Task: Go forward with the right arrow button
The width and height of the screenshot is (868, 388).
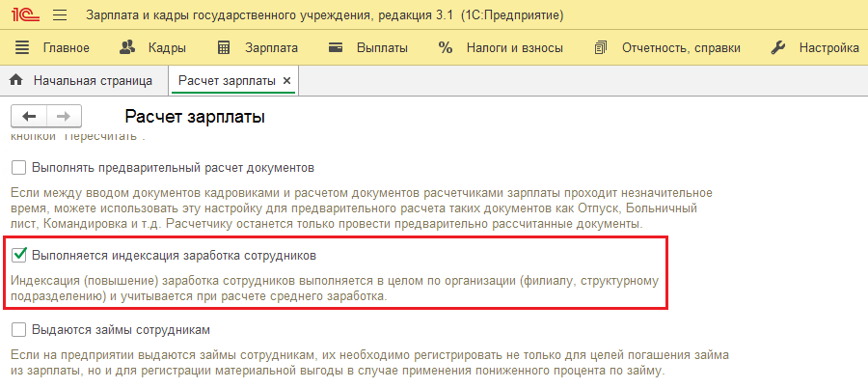Action: pos(65,117)
